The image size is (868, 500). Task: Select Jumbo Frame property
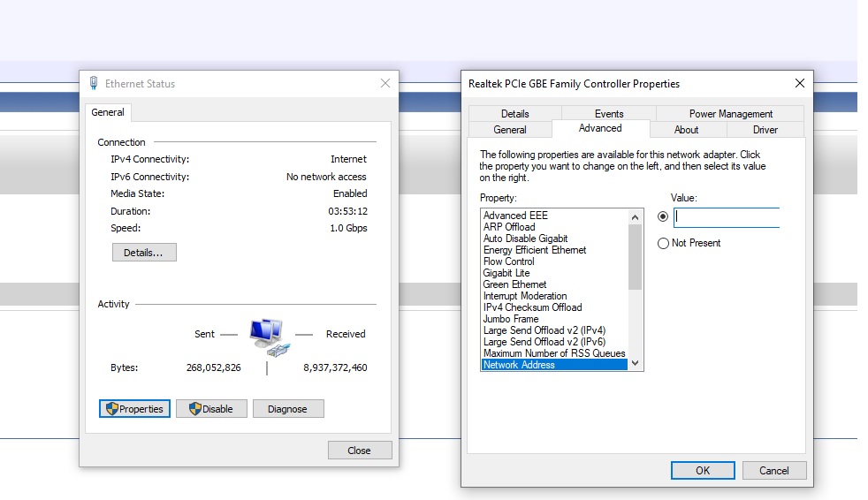555,319
